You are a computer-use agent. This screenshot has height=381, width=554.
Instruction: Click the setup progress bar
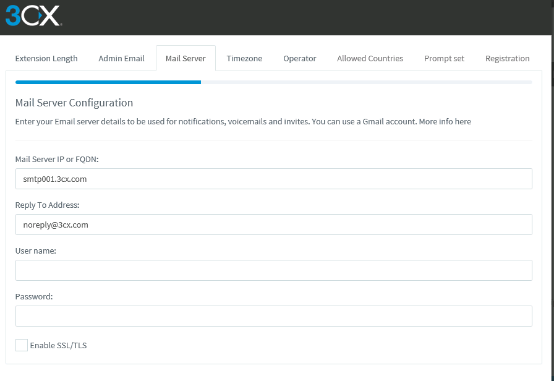[273, 82]
